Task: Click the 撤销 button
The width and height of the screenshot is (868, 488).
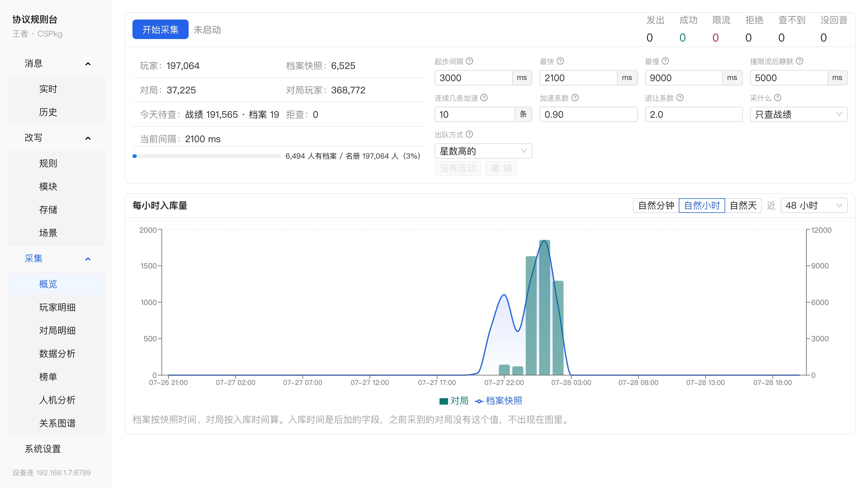Action: (501, 168)
